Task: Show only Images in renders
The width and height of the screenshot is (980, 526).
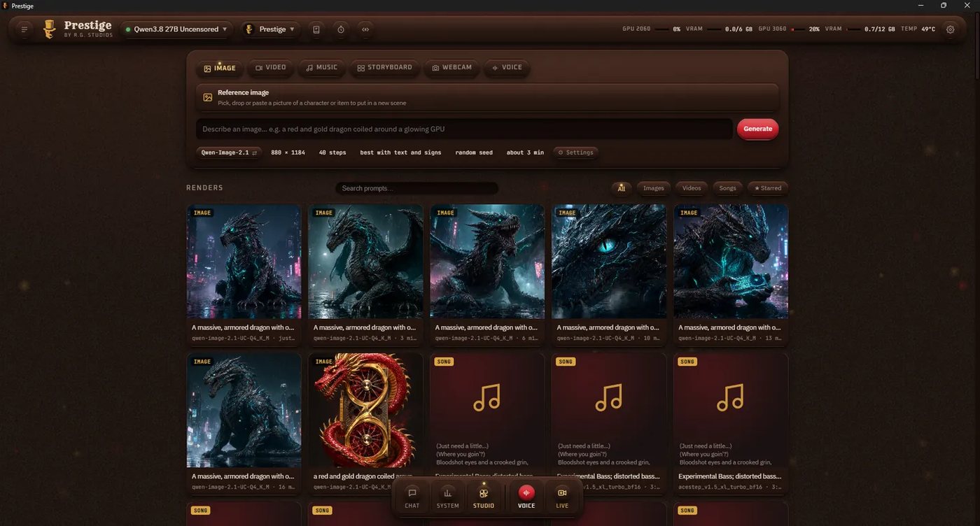Action: 653,188
